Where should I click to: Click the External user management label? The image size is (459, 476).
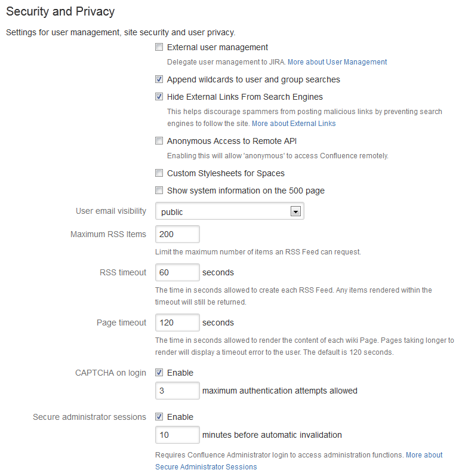(217, 47)
